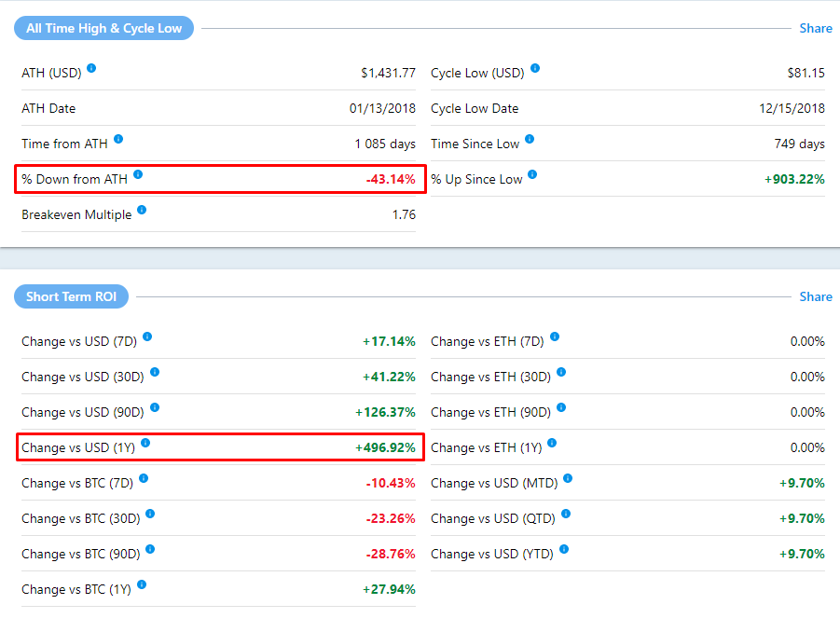Click info icon next to Change vs USD (MTD)
The image size is (840, 618).
point(568,479)
